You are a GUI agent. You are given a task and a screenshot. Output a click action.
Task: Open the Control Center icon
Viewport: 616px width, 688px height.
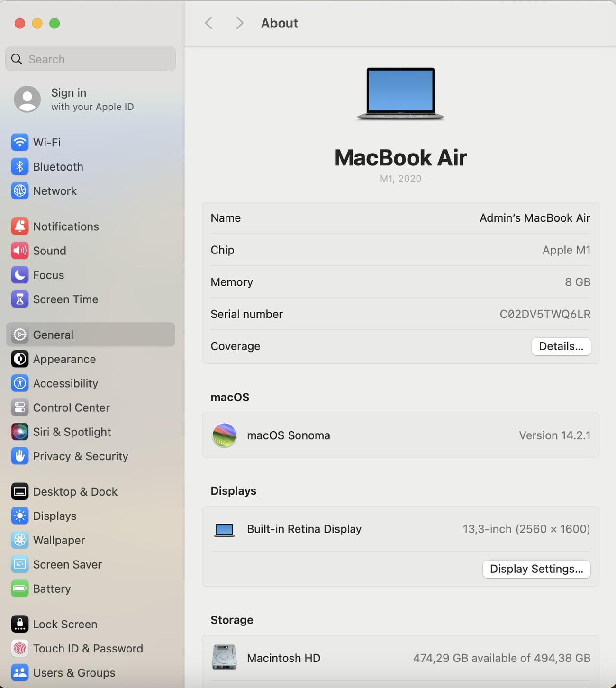point(20,407)
